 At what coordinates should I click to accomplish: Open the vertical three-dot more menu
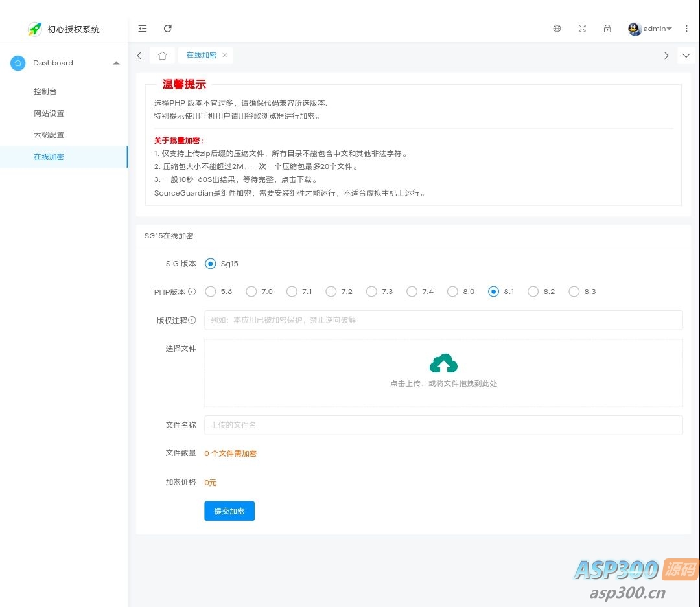pos(686,29)
